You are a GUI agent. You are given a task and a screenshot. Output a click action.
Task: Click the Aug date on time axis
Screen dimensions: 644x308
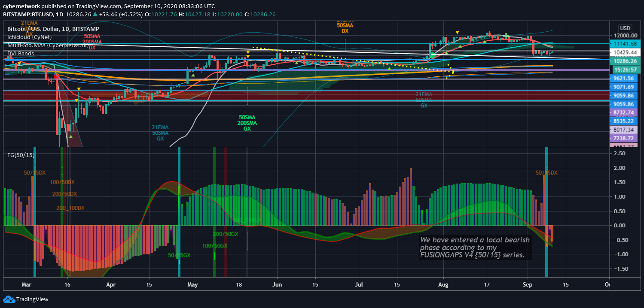point(444,284)
